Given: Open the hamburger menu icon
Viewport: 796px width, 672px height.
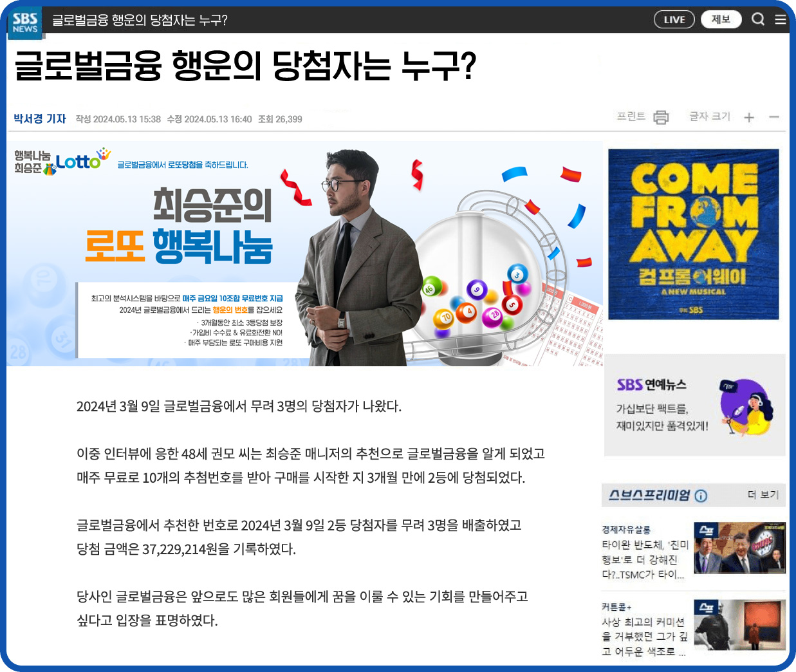Looking at the screenshot, I should click(x=781, y=19).
